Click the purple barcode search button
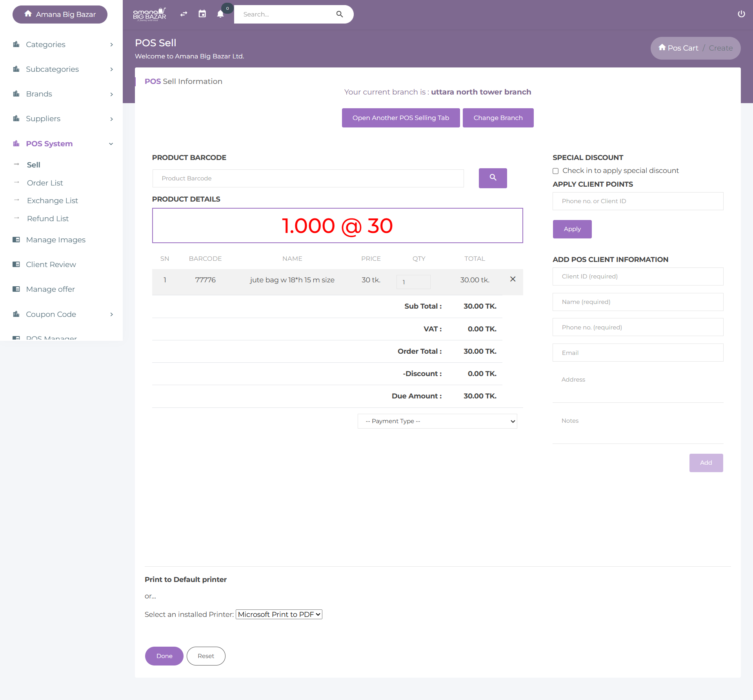 pos(493,178)
